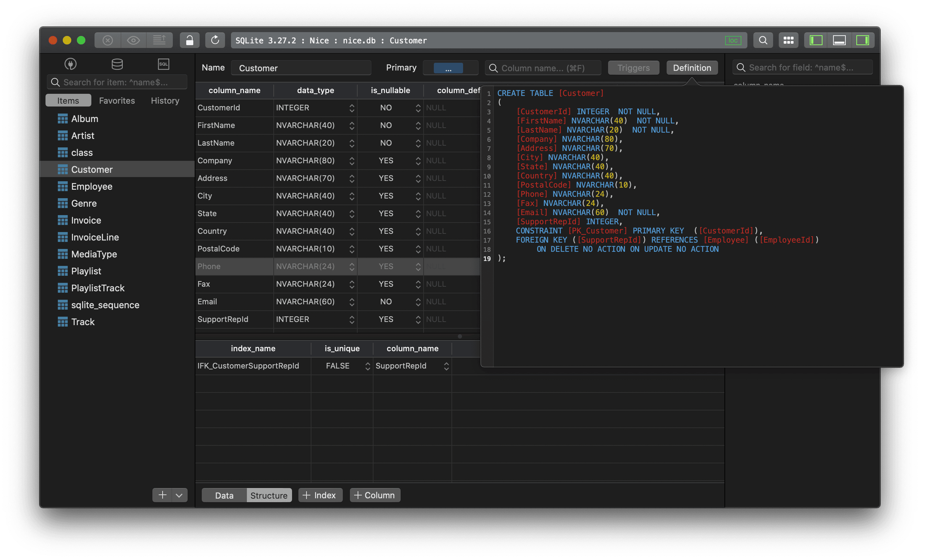
Task: Open the database icon in sidebar
Action: coord(117,64)
